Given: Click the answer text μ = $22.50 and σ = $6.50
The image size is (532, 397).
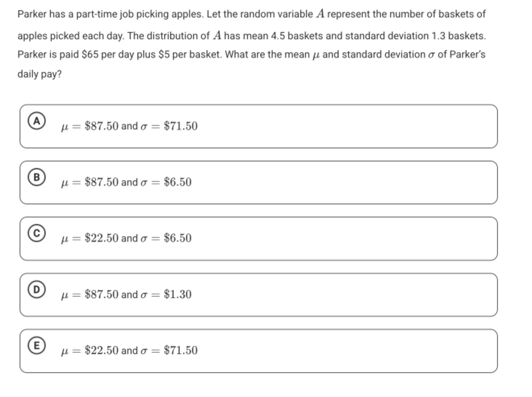Looking at the screenshot, I should point(126,238).
